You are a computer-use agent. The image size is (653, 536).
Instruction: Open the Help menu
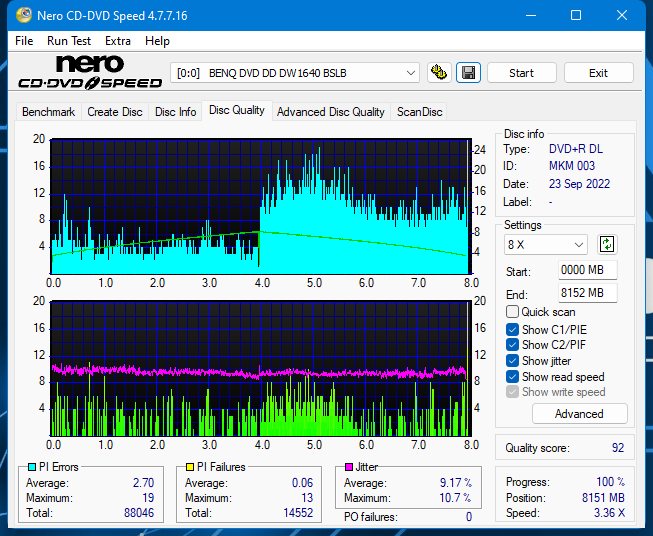tap(157, 41)
